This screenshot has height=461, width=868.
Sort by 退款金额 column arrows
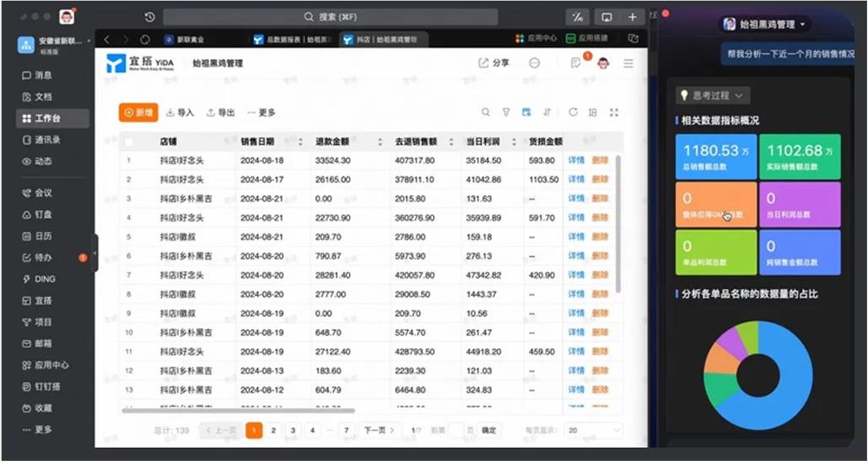380,142
